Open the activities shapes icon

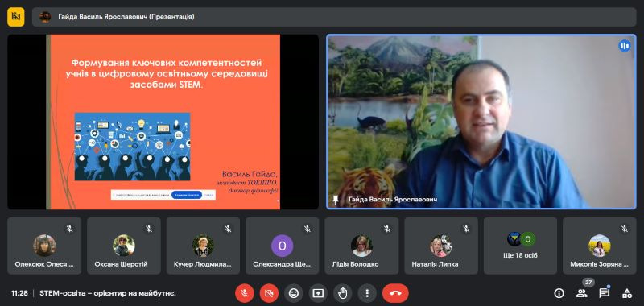627,293
